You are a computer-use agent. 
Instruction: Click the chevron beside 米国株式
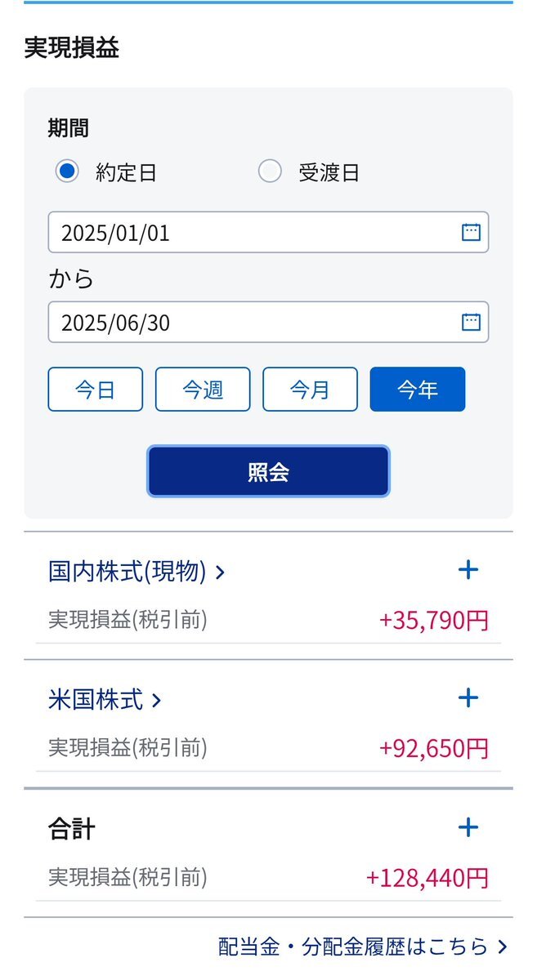point(156,701)
